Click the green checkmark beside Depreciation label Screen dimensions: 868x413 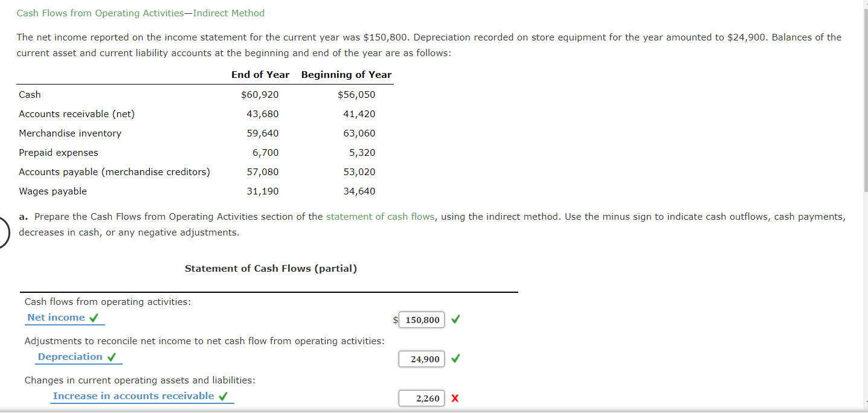point(111,356)
